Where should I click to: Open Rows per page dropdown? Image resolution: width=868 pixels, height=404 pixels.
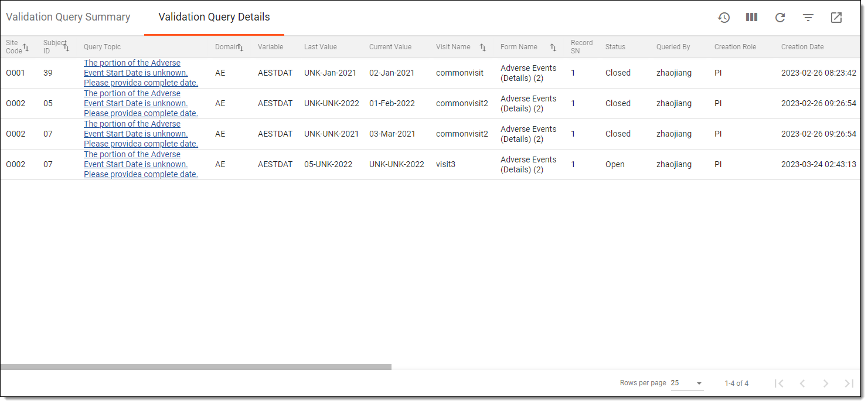pyautogui.click(x=687, y=383)
